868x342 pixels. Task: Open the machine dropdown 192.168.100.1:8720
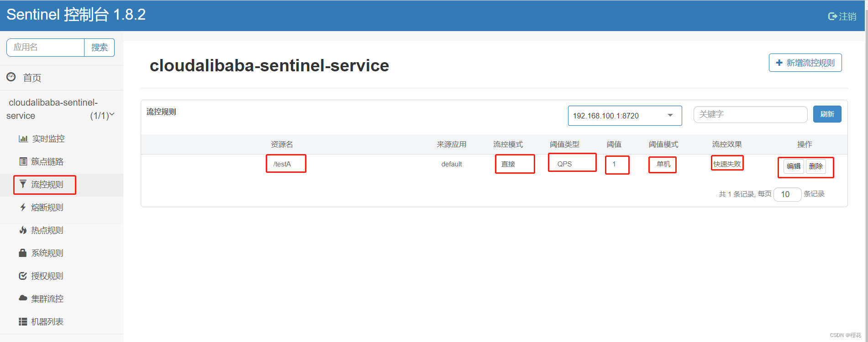pos(625,116)
